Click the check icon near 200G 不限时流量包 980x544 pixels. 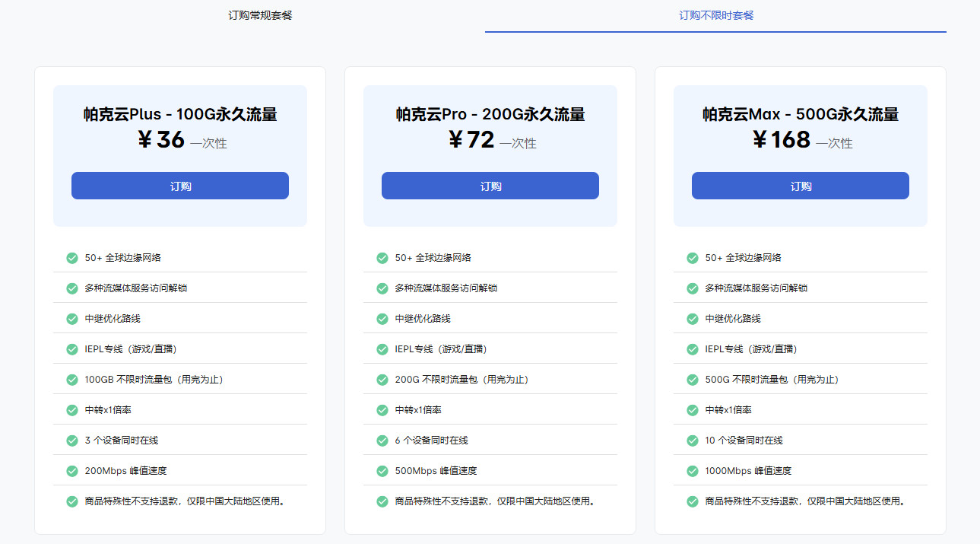(x=382, y=379)
